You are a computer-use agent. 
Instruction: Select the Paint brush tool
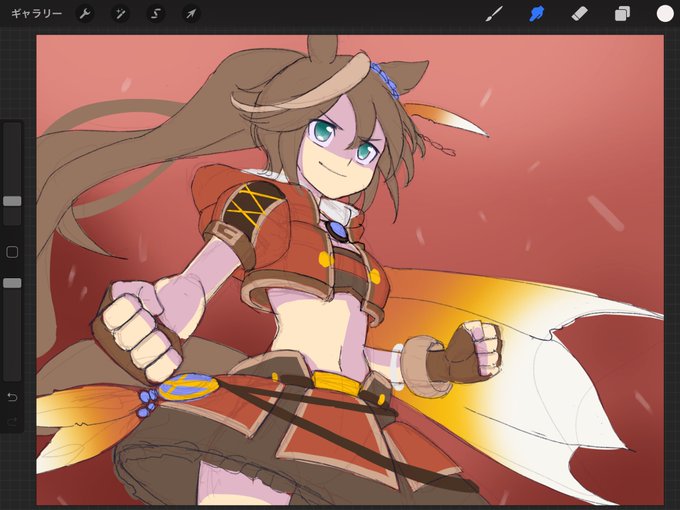click(494, 14)
